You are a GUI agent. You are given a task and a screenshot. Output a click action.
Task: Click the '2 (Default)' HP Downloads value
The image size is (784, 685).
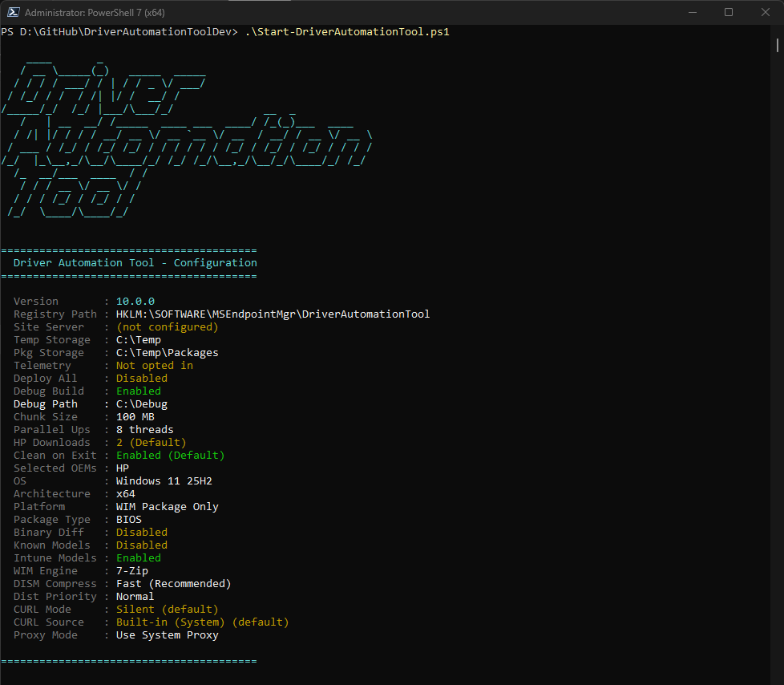[152, 443]
